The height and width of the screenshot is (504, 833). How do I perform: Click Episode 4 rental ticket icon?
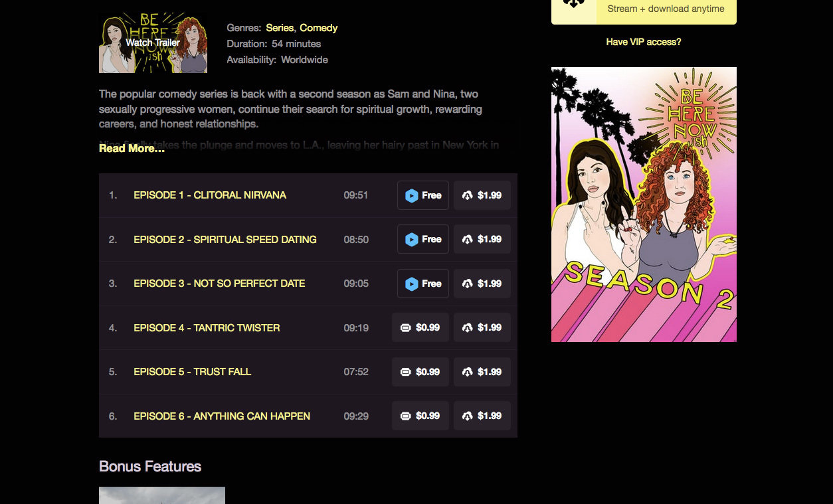405,328
